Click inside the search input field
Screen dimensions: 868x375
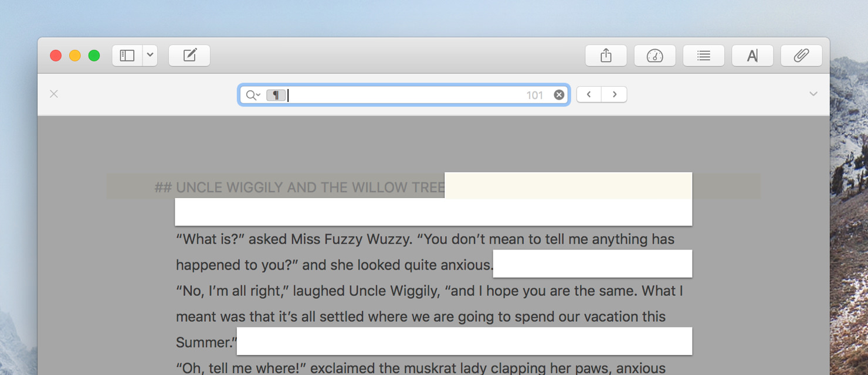pyautogui.click(x=404, y=95)
